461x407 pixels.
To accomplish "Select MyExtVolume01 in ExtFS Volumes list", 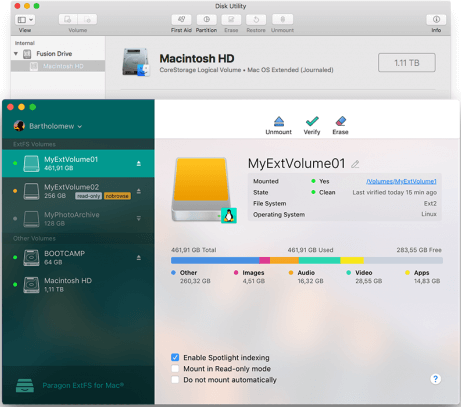I will click(x=78, y=163).
